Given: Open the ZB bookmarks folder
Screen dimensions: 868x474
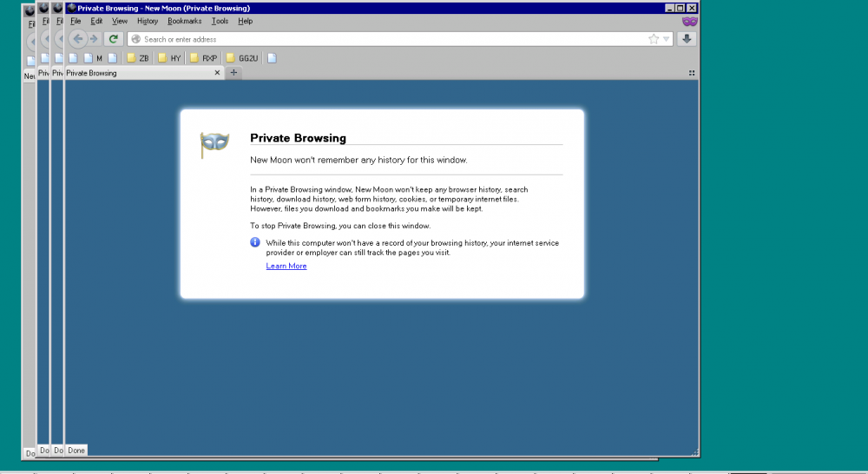Looking at the screenshot, I should tap(138, 58).
